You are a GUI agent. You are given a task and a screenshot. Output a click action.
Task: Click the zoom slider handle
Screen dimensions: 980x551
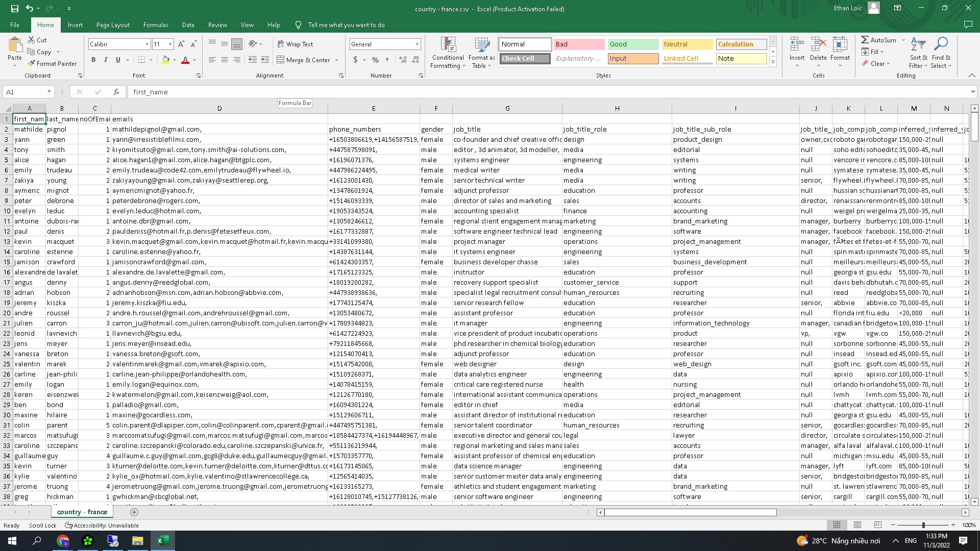point(923,525)
